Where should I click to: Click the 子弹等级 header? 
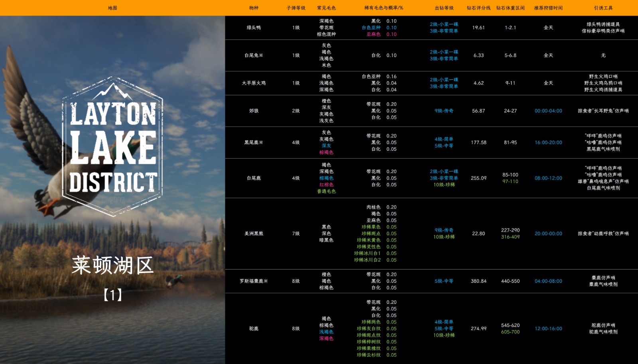click(x=296, y=8)
